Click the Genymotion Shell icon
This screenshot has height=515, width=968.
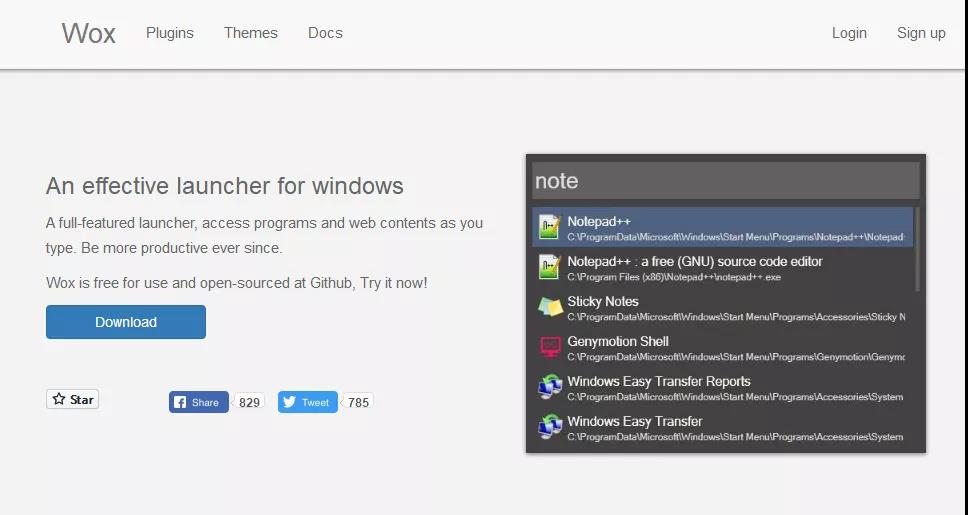pyautogui.click(x=550, y=346)
